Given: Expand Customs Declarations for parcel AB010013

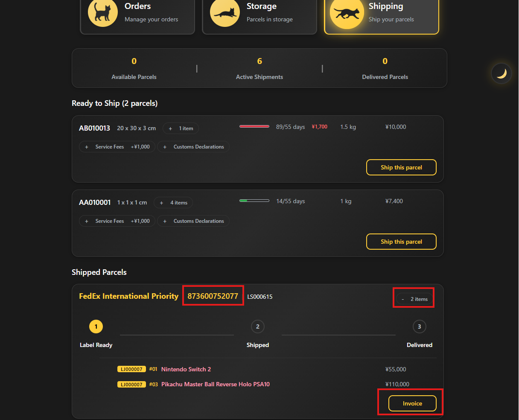Looking at the screenshot, I should [193, 147].
